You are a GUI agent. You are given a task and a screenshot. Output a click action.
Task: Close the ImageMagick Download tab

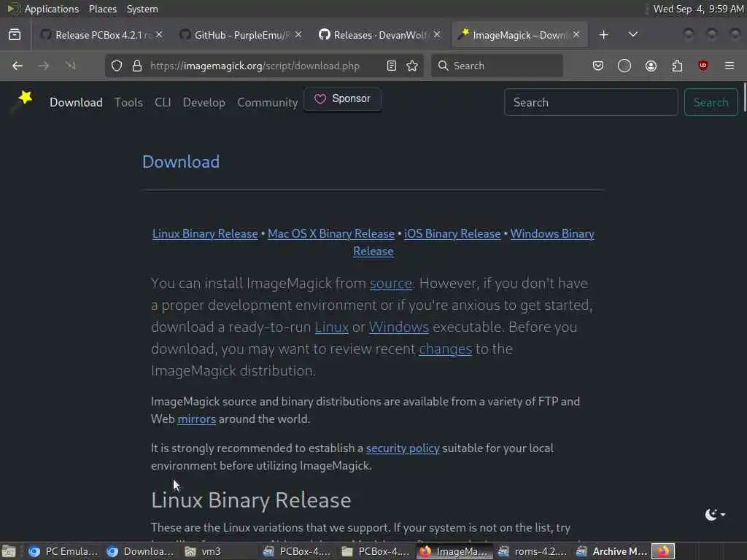(576, 34)
